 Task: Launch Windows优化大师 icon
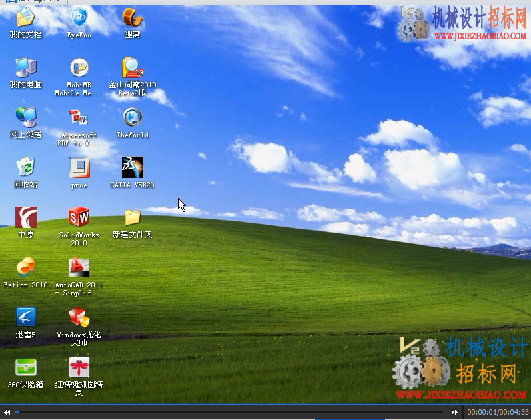79,317
